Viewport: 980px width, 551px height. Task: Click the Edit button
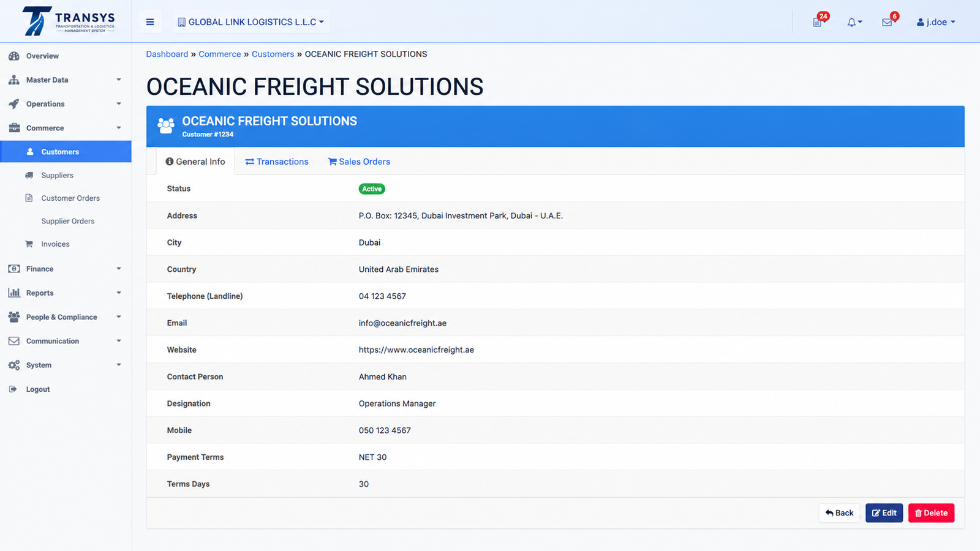(884, 513)
